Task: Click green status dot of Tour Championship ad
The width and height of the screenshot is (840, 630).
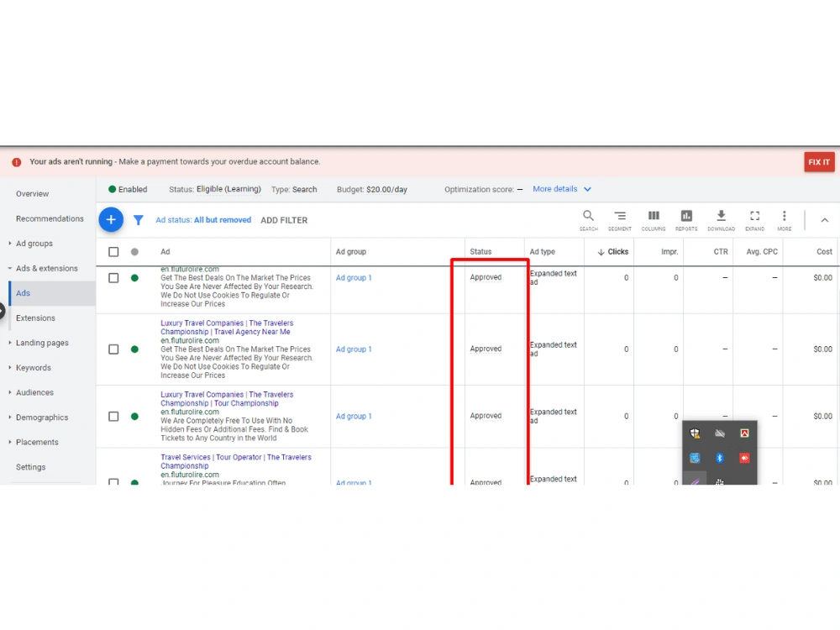Action: pyautogui.click(x=134, y=417)
